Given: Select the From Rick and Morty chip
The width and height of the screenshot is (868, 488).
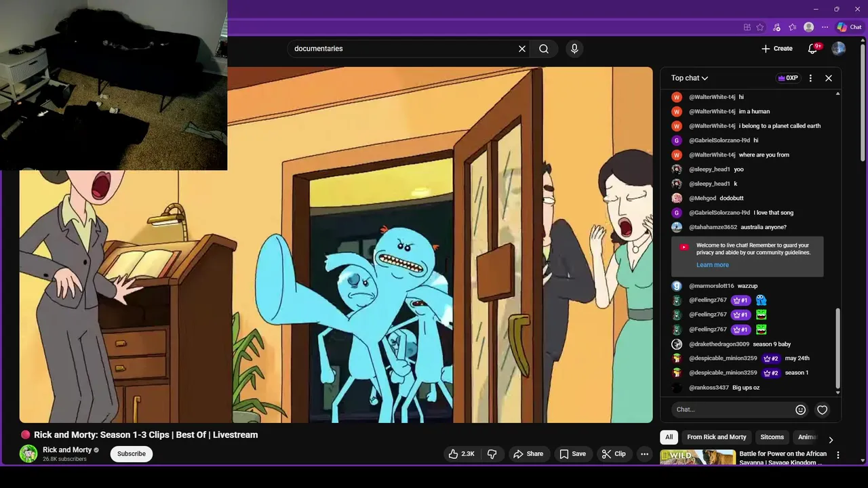Looking at the screenshot, I should tap(717, 437).
